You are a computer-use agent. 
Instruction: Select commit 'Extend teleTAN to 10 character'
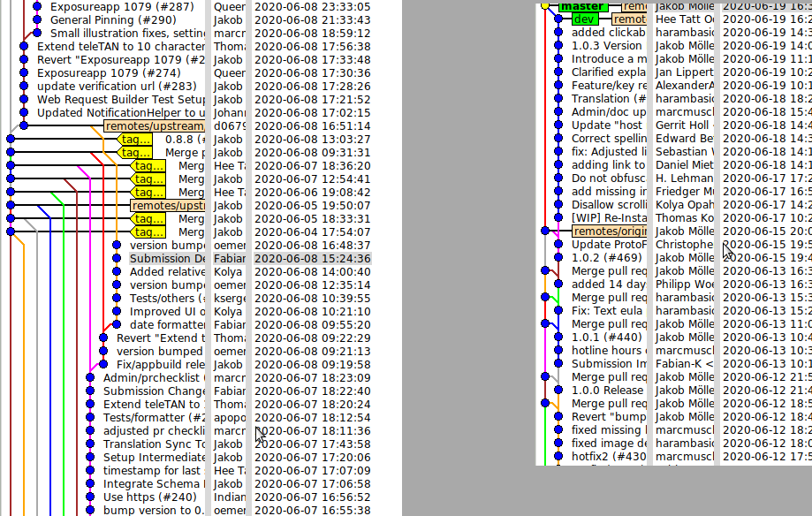[x=121, y=46]
